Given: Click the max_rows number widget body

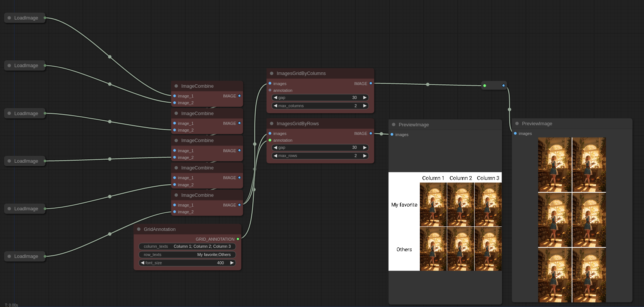Looking at the screenshot, I should coord(320,156).
